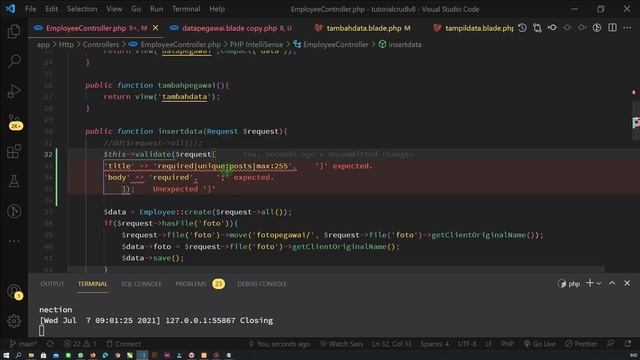Open the Terminal menu
The height and width of the screenshot is (360, 640).
186,9
